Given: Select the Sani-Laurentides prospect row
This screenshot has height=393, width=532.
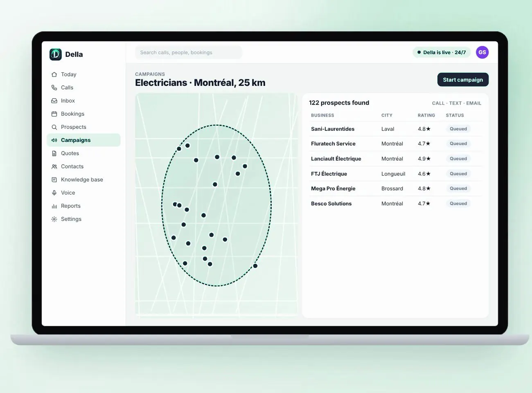Looking at the screenshot, I should (395, 129).
